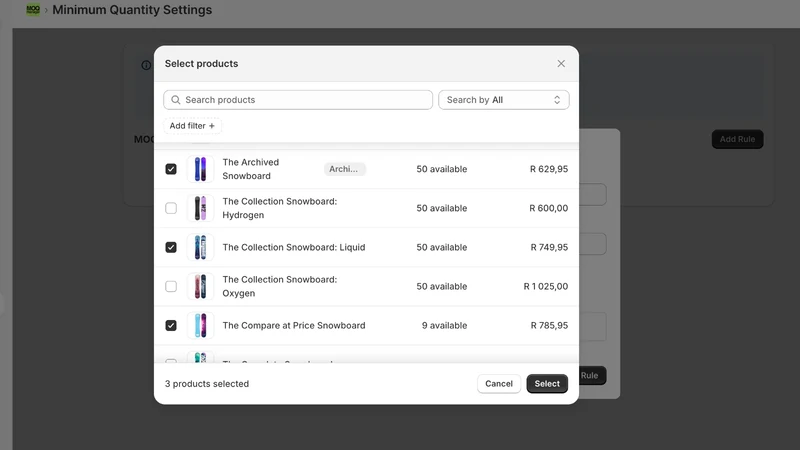800x450 pixels.
Task: Click "The Compare at Price Snowboard" name
Action: pyautogui.click(x=294, y=326)
